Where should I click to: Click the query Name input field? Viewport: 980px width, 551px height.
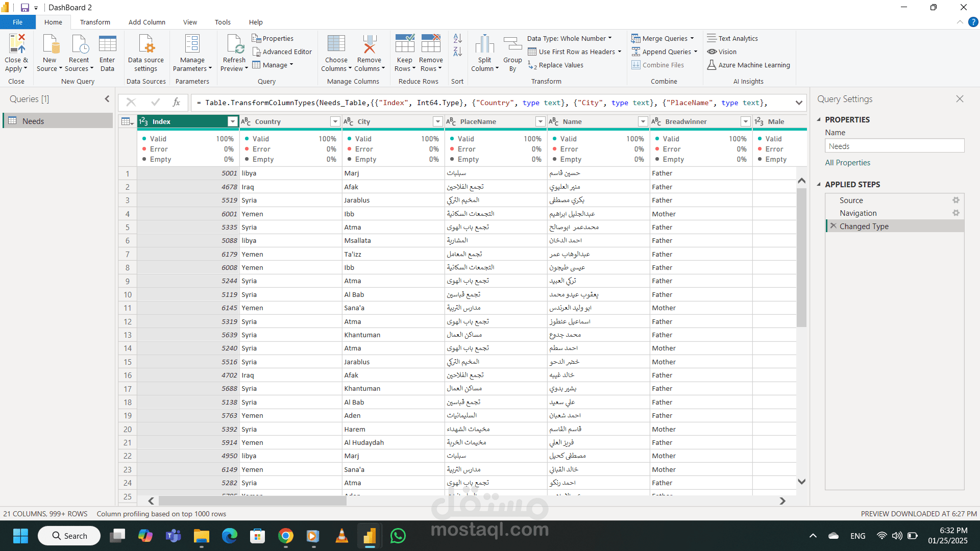tap(894, 146)
